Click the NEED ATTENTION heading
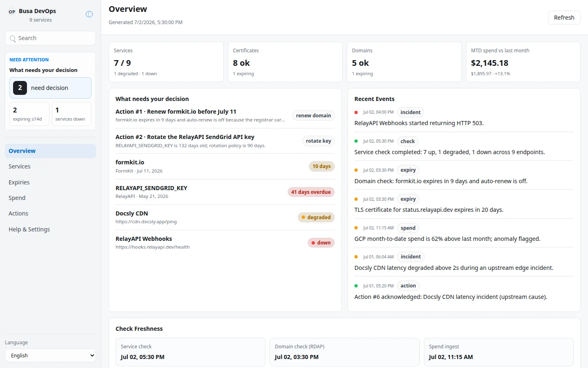 (29, 60)
